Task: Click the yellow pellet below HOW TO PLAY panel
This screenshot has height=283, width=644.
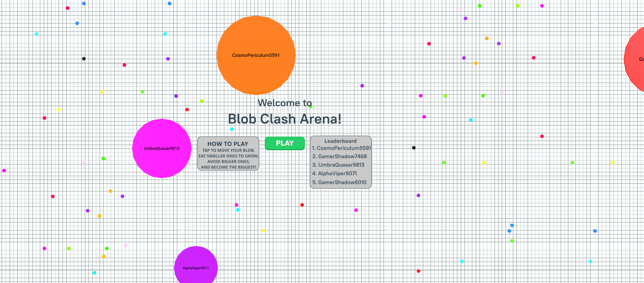Action: [264, 231]
